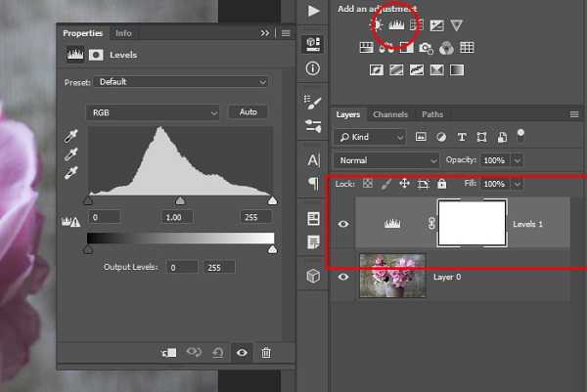587x392 pixels.
Task: Turn layer filtering on or off
Action: (520, 136)
